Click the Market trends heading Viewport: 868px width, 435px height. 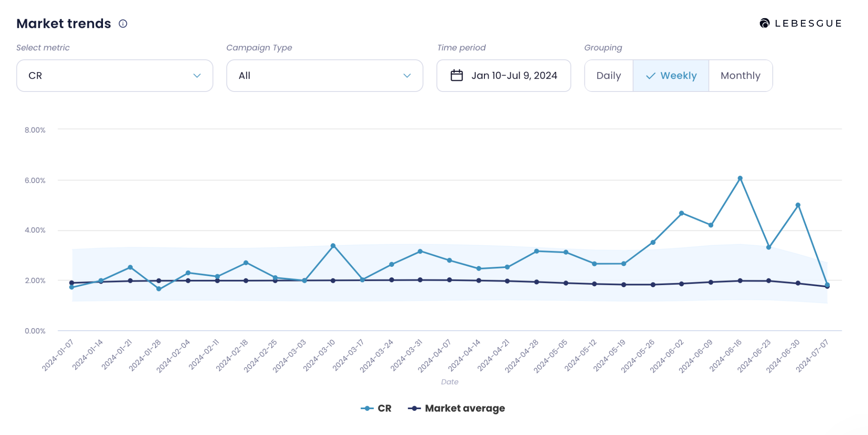pyautogui.click(x=63, y=23)
